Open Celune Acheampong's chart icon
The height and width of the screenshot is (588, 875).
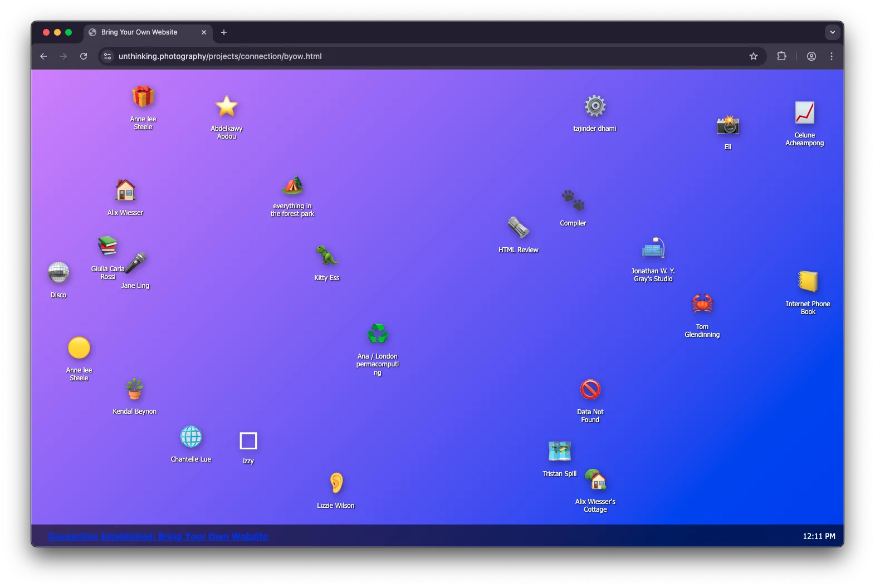pyautogui.click(x=805, y=113)
